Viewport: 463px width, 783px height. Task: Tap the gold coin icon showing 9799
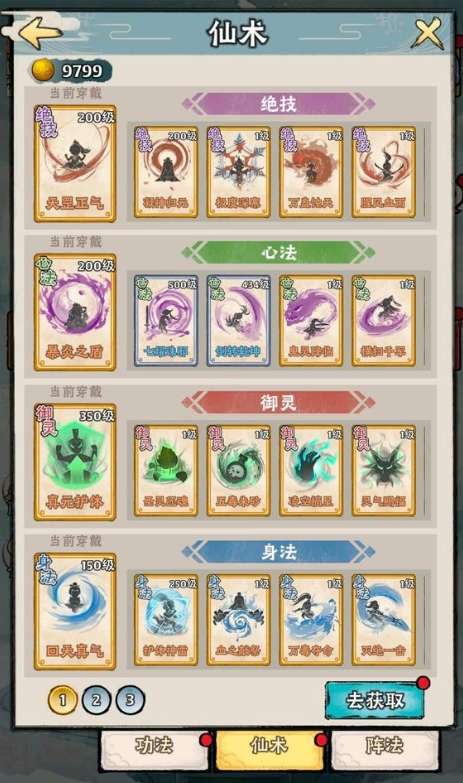click(43, 70)
